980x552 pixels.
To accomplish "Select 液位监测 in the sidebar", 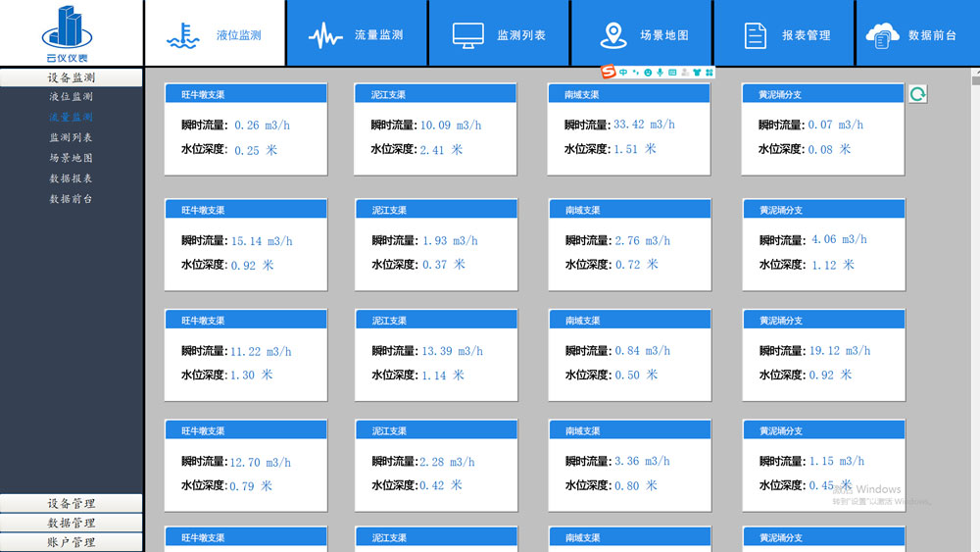I will point(72,96).
